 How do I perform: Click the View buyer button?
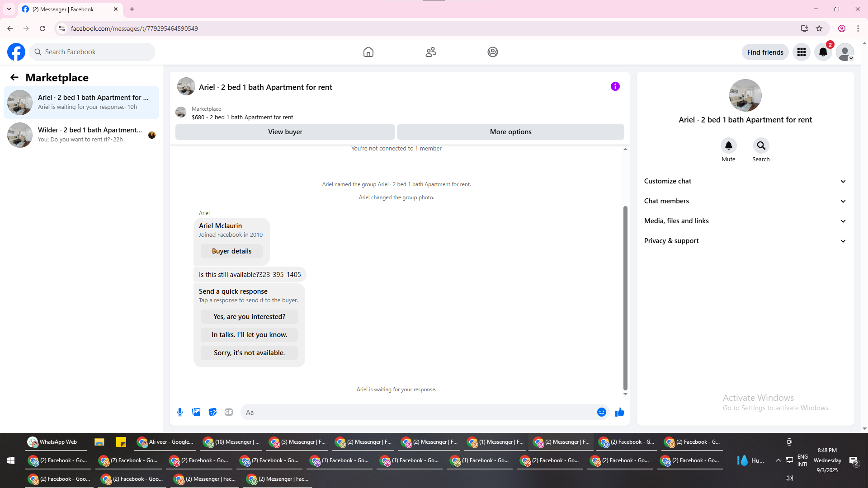[285, 132]
